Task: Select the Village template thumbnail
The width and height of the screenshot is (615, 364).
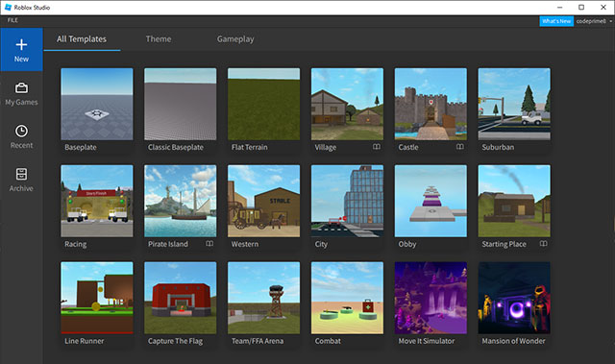Action: (347, 104)
